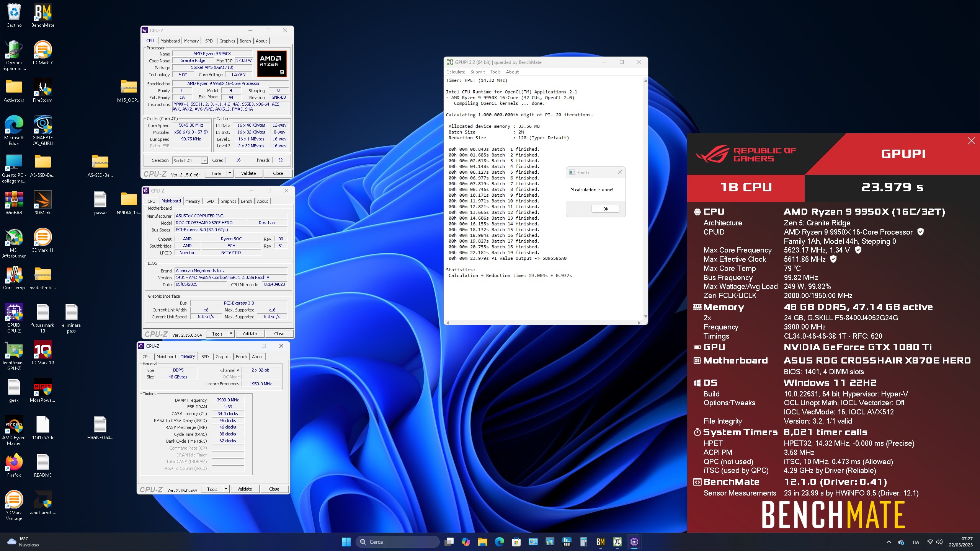The width and height of the screenshot is (980, 551).
Task: Open the About menu in GPUPI
Action: coord(512,72)
